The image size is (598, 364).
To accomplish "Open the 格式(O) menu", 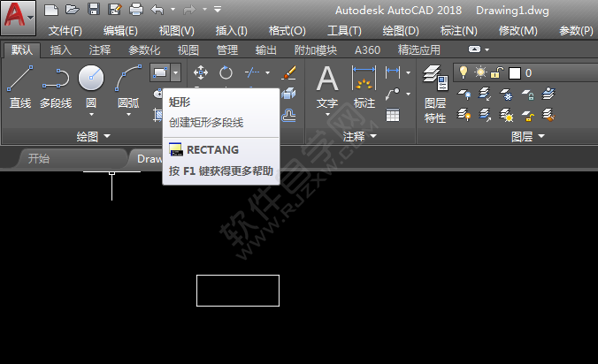I will [x=287, y=31].
